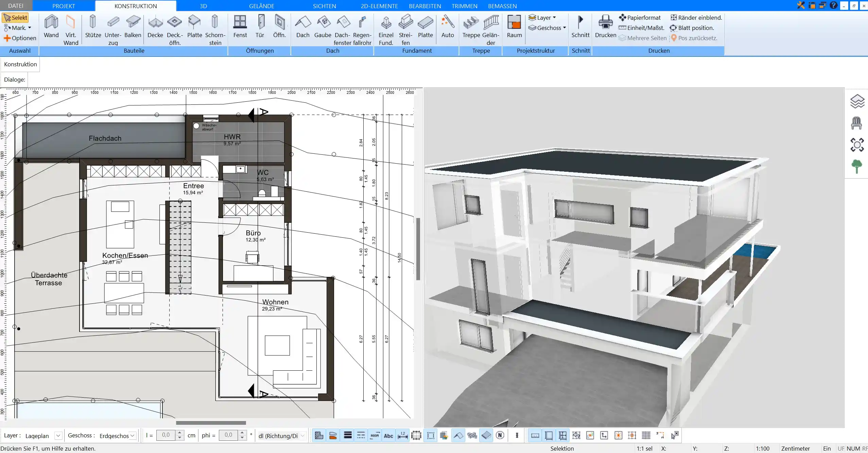Toggle the ruler display button
Viewport: 868px width, 453px height.
535,435
